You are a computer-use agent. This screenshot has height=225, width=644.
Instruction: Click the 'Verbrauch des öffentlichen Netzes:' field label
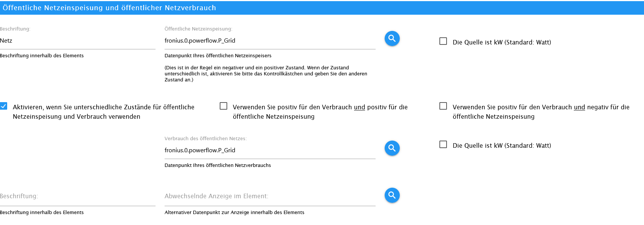[x=205, y=139]
